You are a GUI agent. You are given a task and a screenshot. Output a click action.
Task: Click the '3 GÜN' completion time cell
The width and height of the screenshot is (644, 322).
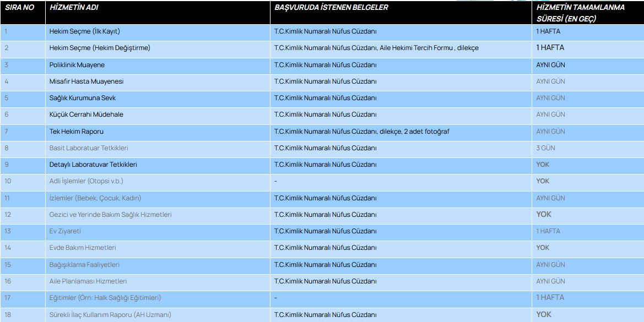pyautogui.click(x=545, y=148)
